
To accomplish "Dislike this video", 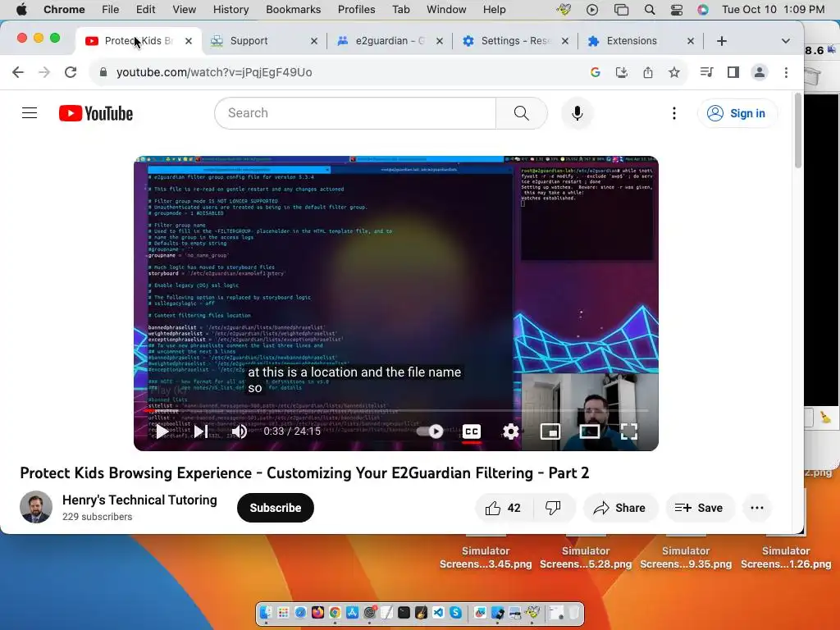I will coord(553,508).
